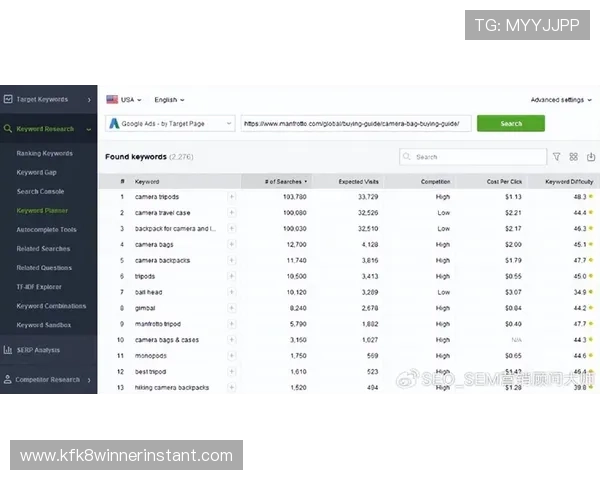The height and width of the screenshot is (480, 600).
Task: Click the filter funnel icon
Action: (557, 157)
